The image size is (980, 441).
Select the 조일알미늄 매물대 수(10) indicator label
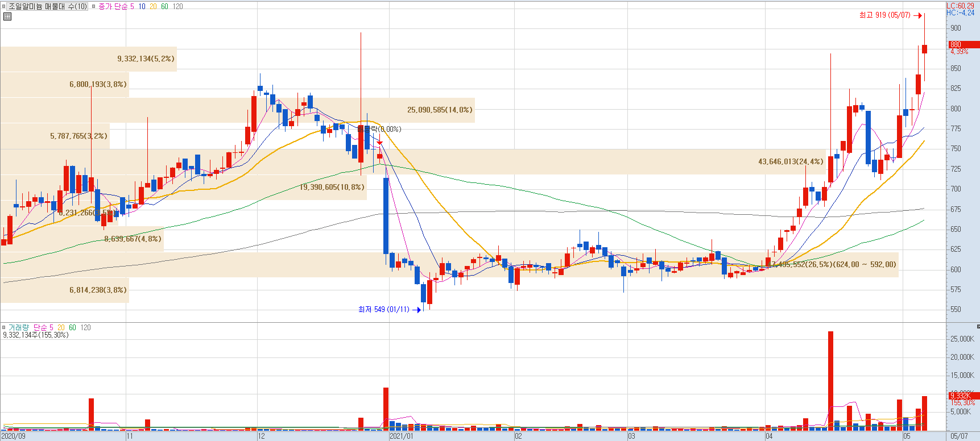(x=48, y=6)
